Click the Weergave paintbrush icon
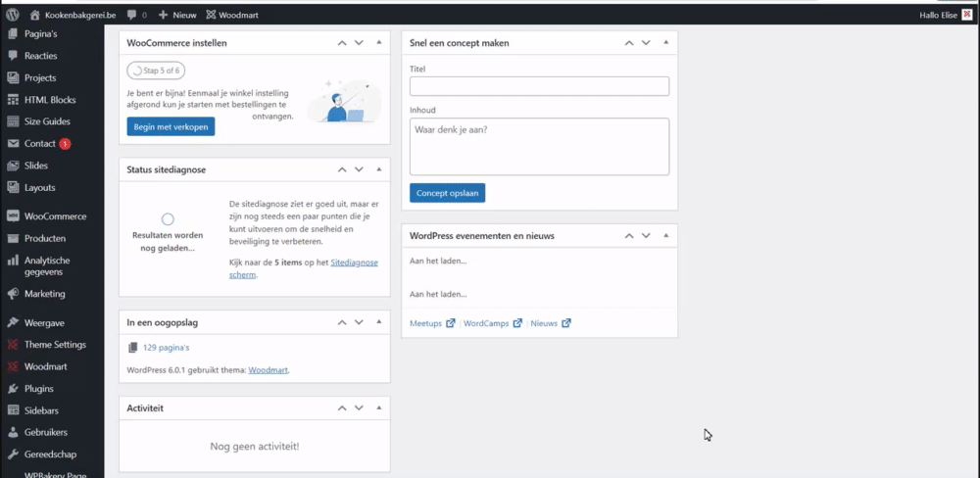 (x=13, y=323)
